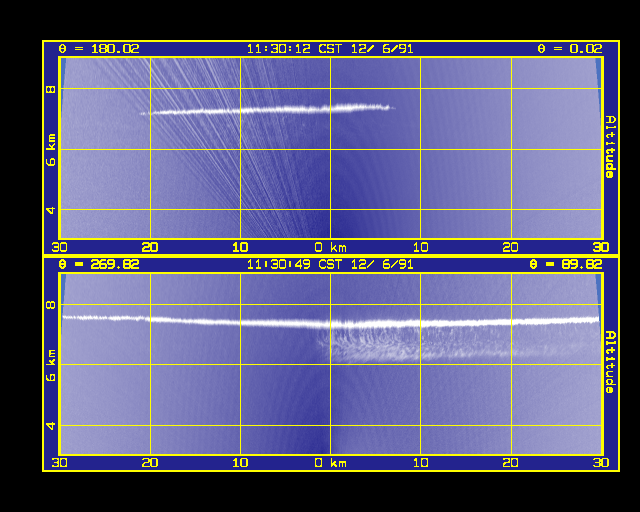This screenshot has width=640, height=512.
Task: Click range tick 20 on the θ = 89.82 side
Action: [x=511, y=463]
